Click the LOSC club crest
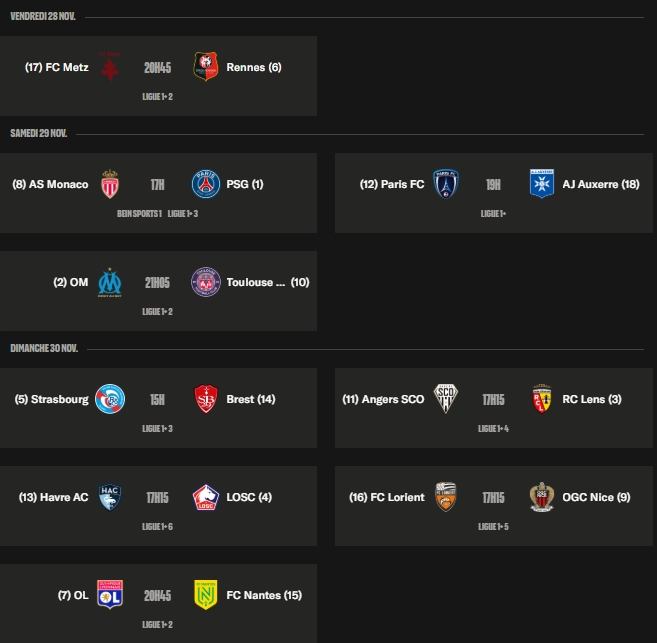 click(x=205, y=497)
